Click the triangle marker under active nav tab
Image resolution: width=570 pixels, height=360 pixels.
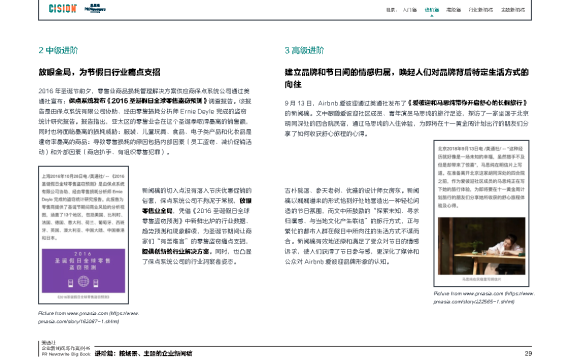[x=432, y=16]
